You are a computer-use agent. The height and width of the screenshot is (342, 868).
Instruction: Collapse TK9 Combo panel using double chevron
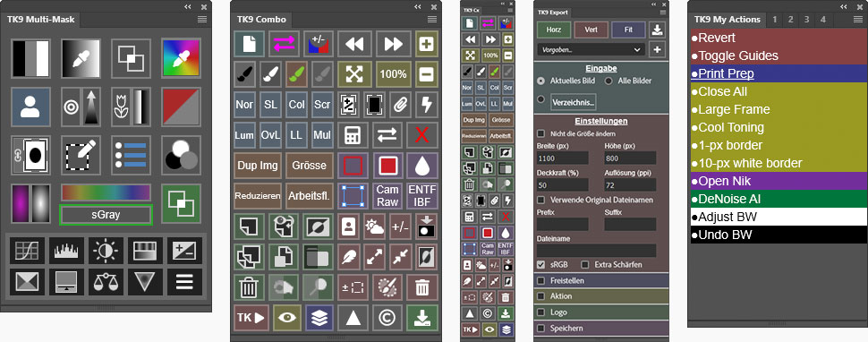tap(418, 6)
